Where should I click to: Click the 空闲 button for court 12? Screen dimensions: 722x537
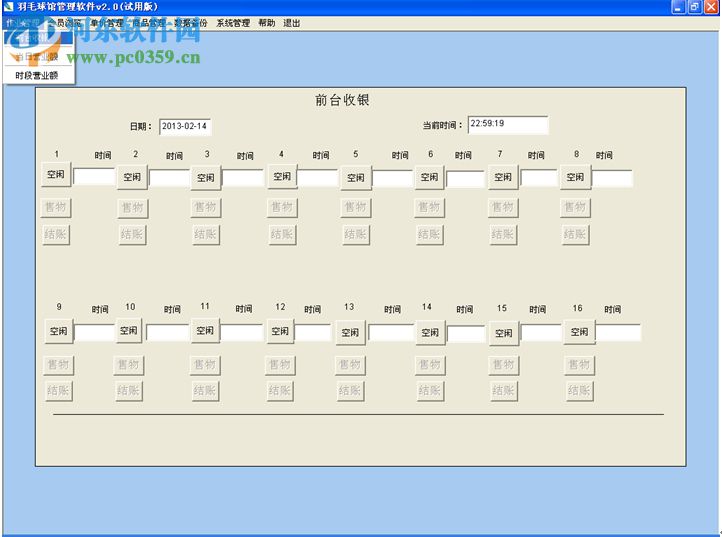click(x=280, y=331)
